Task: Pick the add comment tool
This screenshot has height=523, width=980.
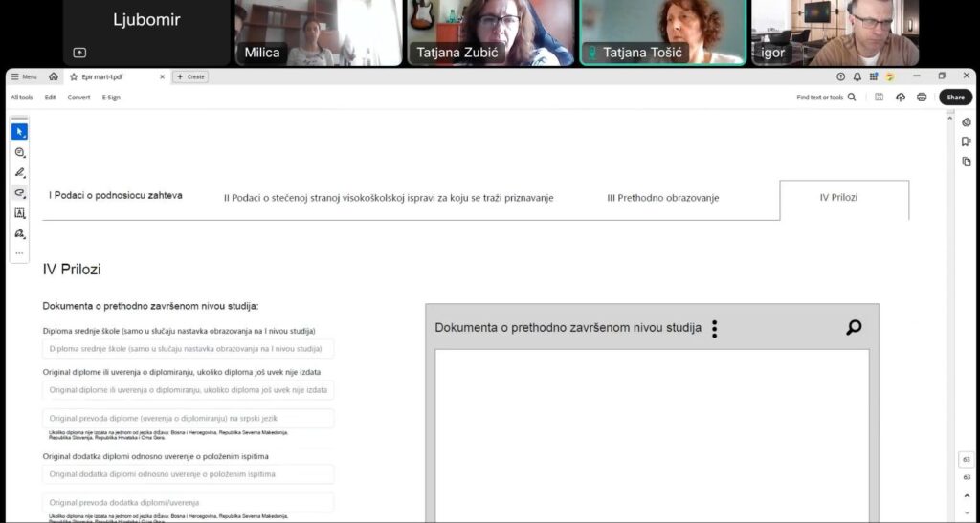Action: pyautogui.click(x=19, y=152)
